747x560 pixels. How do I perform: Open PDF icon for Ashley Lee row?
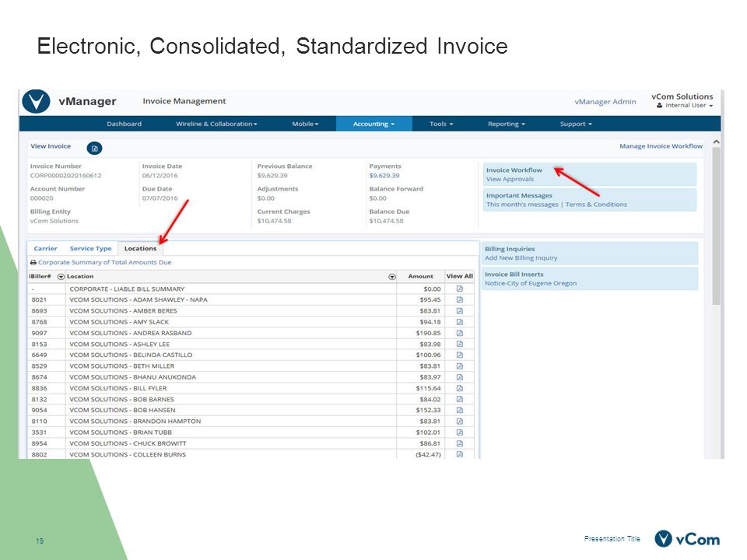pos(460,344)
